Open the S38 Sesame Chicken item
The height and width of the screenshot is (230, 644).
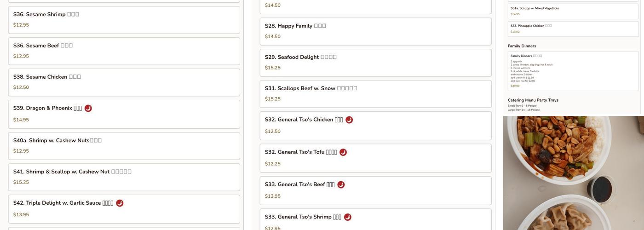[124, 82]
